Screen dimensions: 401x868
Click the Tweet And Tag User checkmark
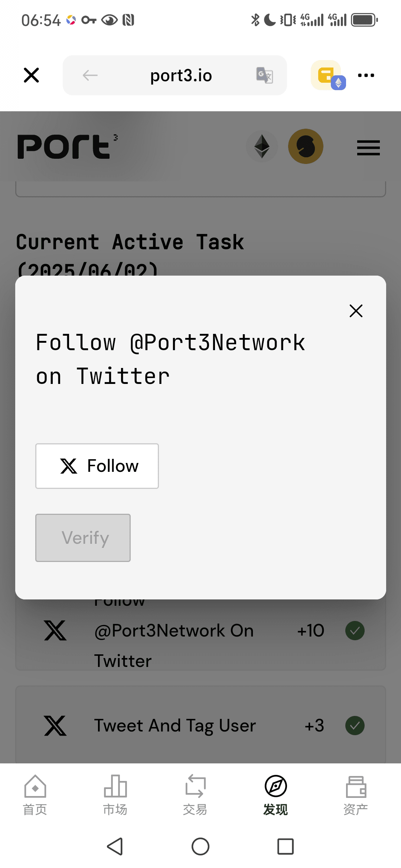[x=355, y=726]
